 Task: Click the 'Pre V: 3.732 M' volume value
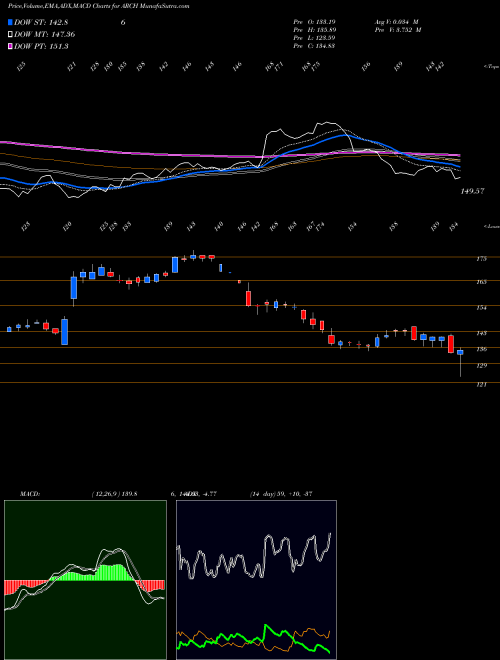point(398,30)
